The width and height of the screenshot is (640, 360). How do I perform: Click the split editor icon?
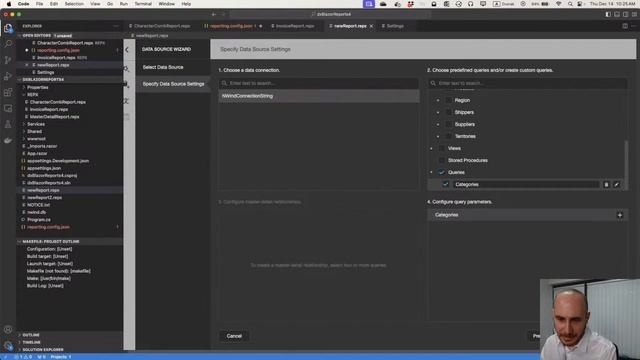625,26
